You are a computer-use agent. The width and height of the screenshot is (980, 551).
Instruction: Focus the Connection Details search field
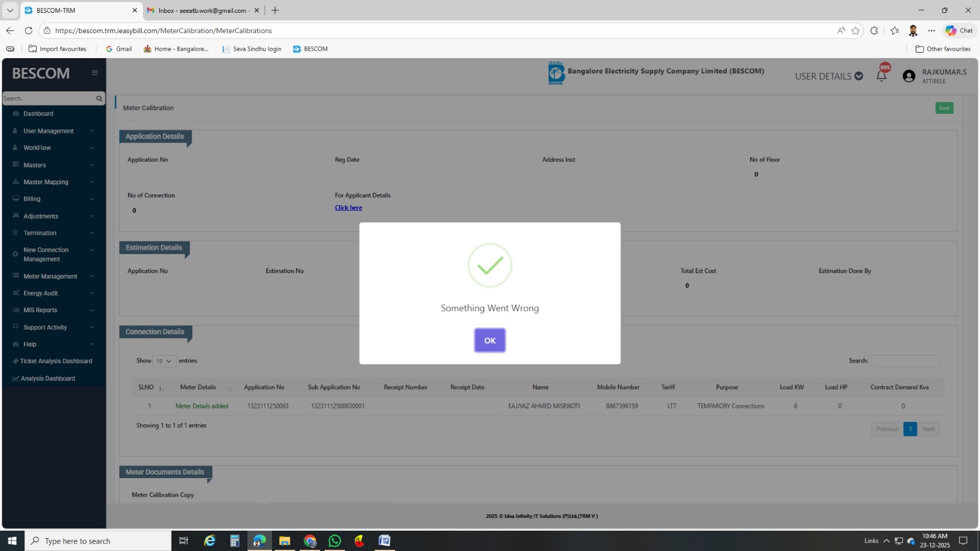coord(905,361)
